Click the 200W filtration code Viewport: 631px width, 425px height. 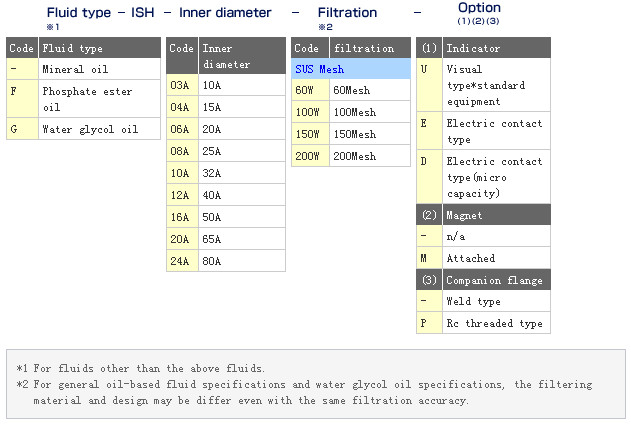click(x=305, y=156)
